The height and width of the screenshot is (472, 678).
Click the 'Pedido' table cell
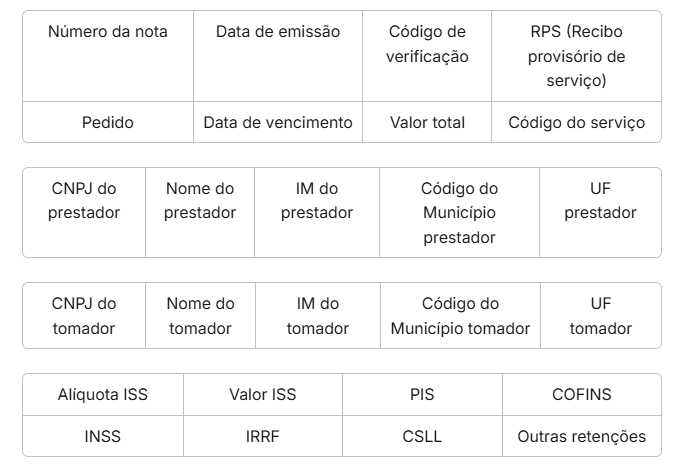tap(108, 122)
